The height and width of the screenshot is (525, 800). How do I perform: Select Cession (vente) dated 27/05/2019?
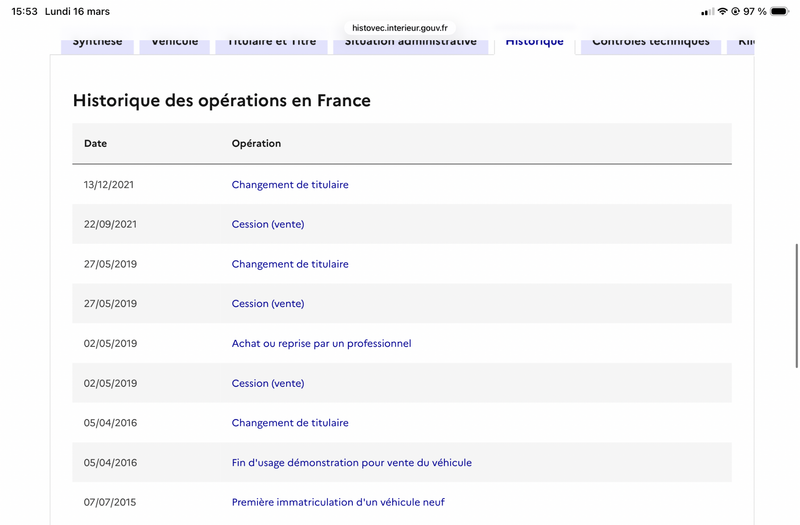tap(268, 304)
